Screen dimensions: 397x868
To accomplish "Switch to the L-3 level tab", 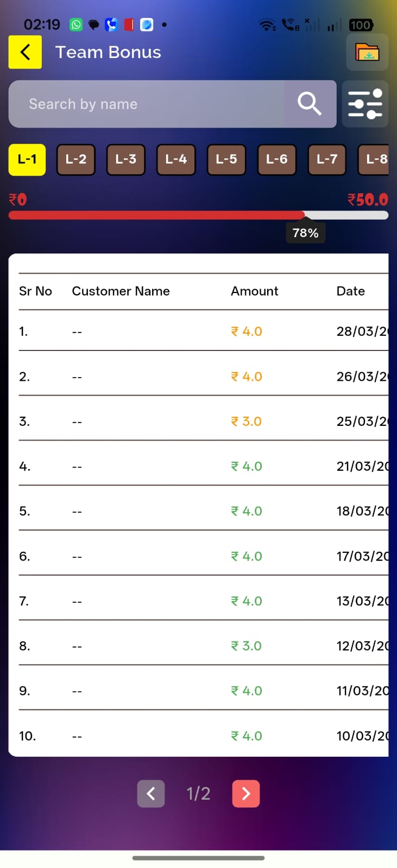I will pos(126,159).
